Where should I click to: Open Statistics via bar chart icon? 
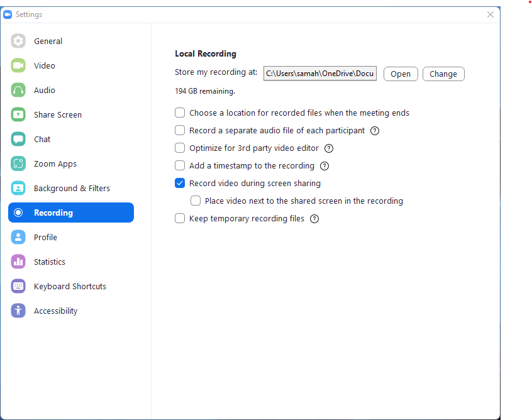[x=18, y=262]
